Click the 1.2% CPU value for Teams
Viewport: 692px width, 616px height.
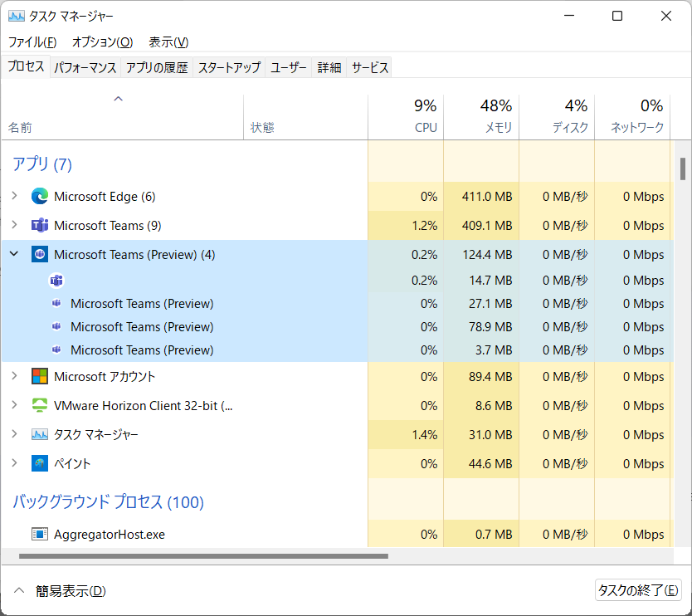click(425, 226)
